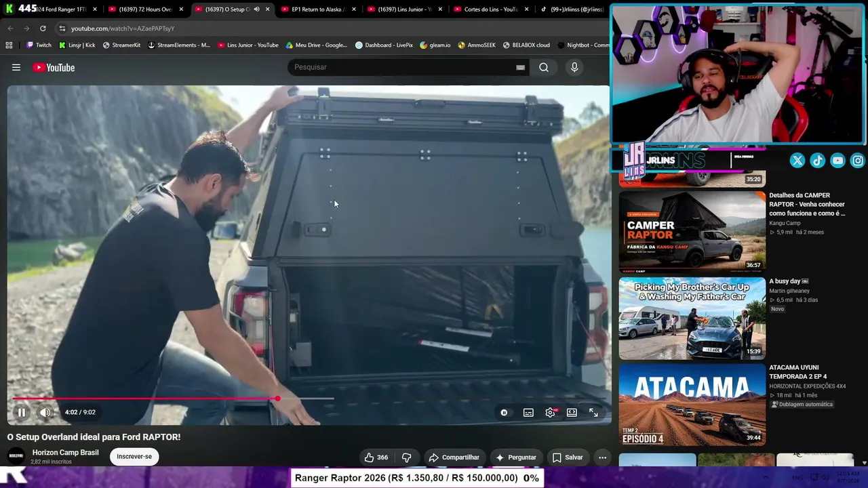Open the A busy day video title
This screenshot has height=488, width=868.
789,281
